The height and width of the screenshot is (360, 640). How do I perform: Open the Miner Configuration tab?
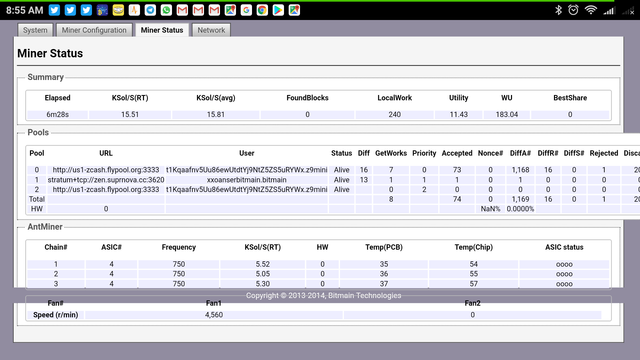(94, 30)
